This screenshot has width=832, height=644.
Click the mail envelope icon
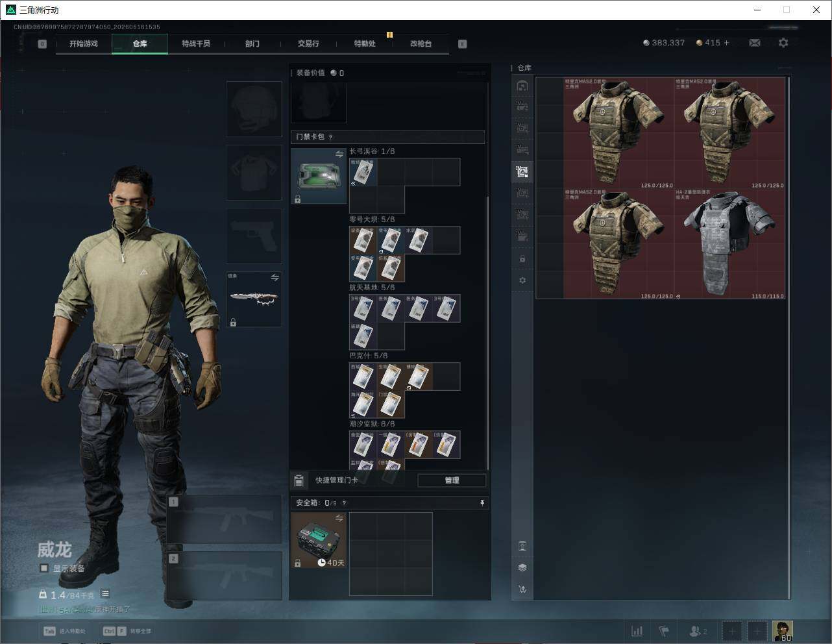(x=754, y=43)
